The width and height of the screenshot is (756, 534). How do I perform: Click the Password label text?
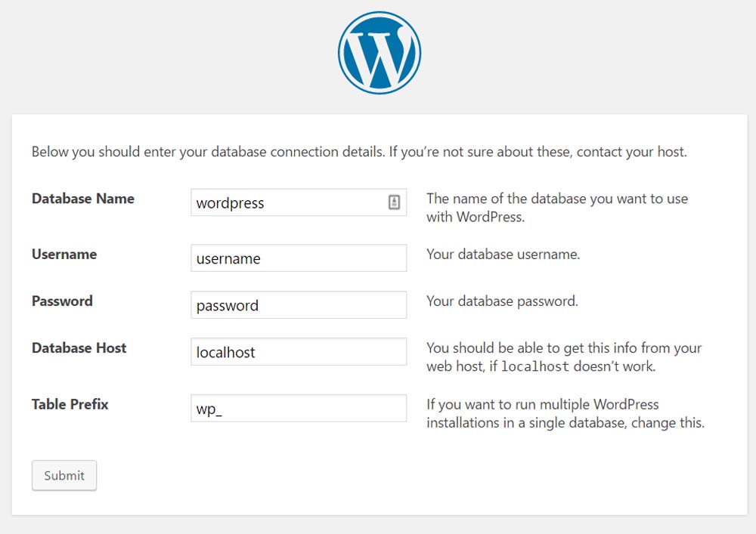(62, 301)
